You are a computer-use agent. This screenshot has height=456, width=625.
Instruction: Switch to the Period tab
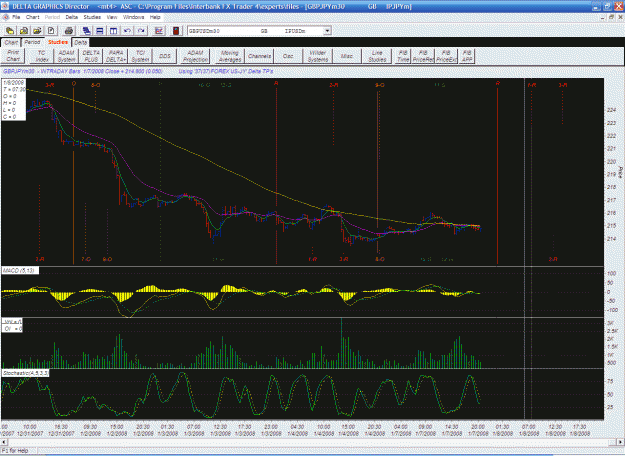click(32, 42)
